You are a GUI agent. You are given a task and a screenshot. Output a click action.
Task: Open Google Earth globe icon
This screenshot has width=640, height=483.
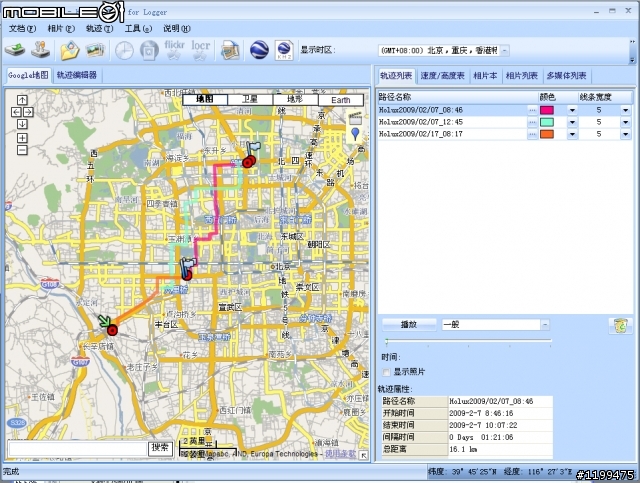(x=259, y=50)
